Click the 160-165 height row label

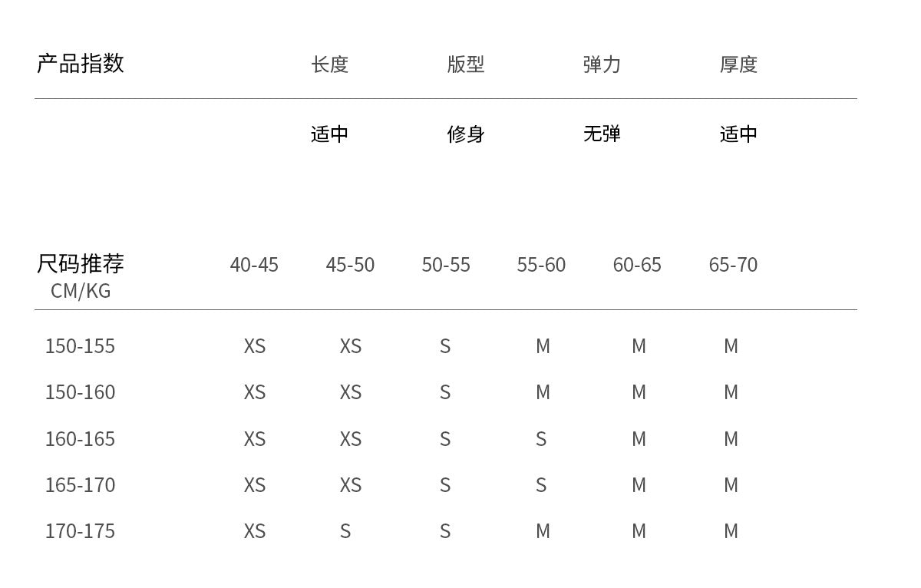pyautogui.click(x=80, y=439)
